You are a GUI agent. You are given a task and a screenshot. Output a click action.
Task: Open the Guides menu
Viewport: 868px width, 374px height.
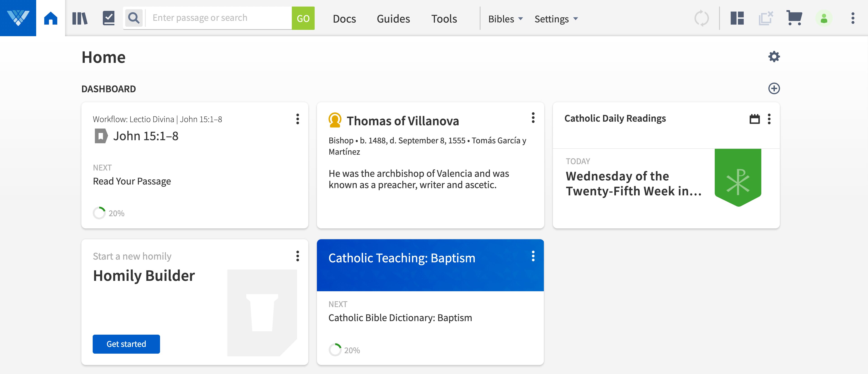pos(393,19)
